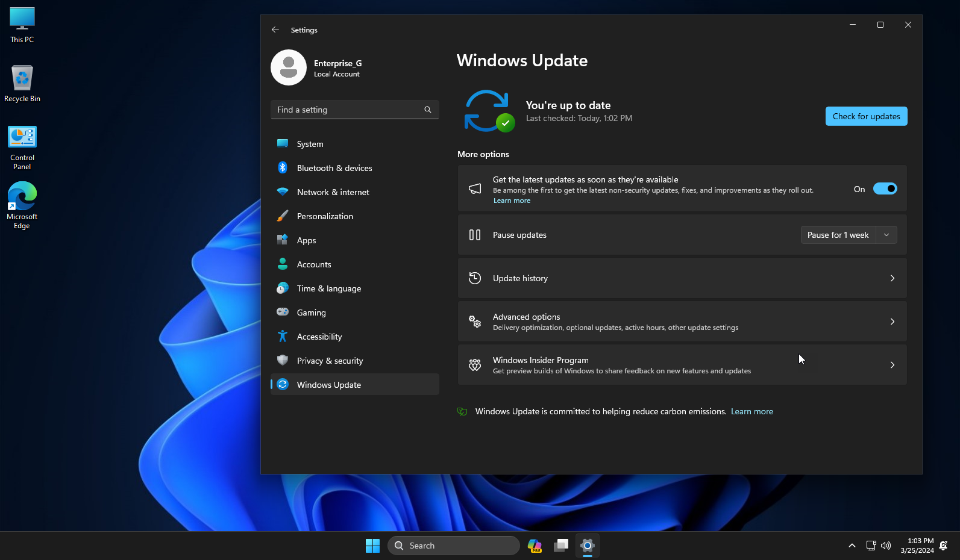The image size is (960, 560).
Task: Open Task View on the taskbar
Action: pyautogui.click(x=561, y=546)
